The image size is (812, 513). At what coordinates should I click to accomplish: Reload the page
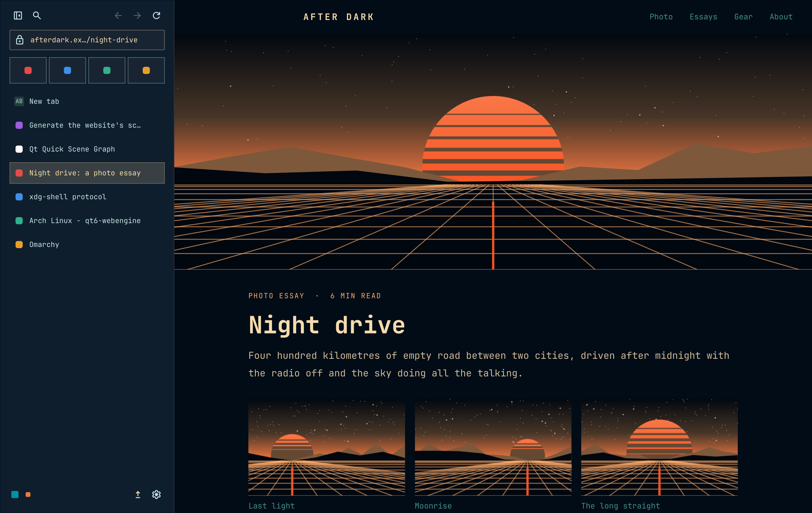[x=156, y=16]
